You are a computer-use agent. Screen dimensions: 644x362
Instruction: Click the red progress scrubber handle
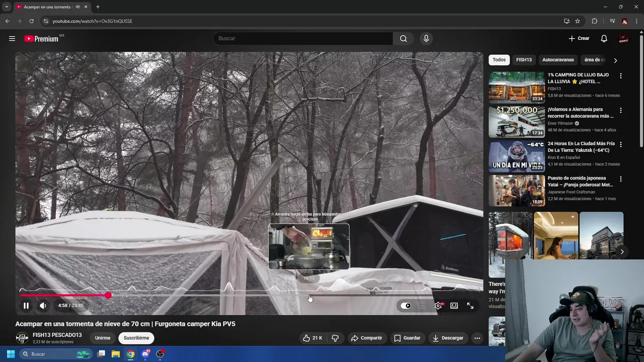click(108, 296)
